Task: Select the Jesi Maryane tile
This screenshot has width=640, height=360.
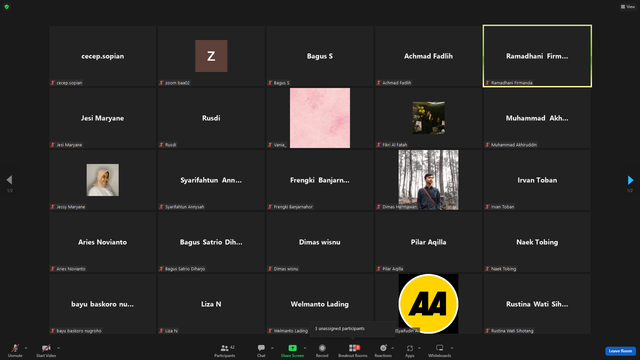Action: (x=102, y=118)
